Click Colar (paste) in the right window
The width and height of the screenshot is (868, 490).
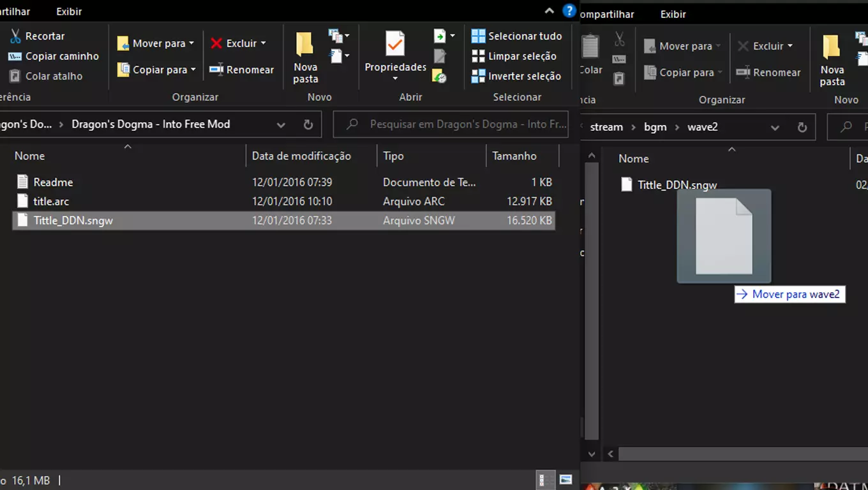pos(591,54)
